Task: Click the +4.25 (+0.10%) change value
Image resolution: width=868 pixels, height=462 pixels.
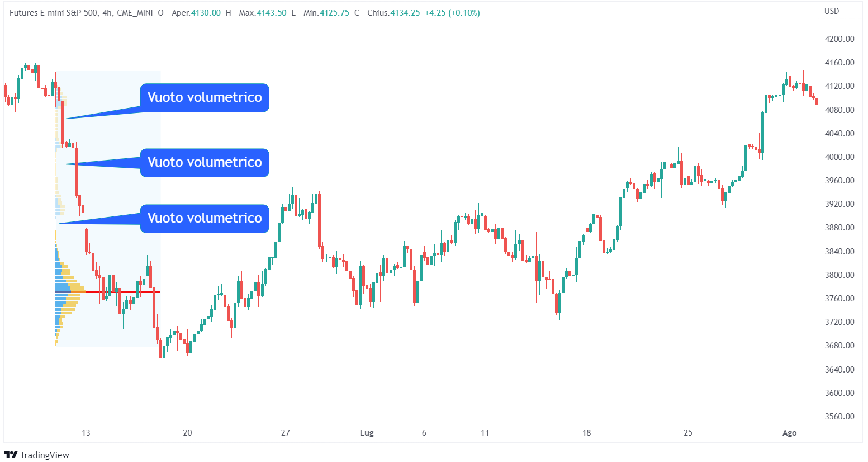Action: [x=452, y=13]
